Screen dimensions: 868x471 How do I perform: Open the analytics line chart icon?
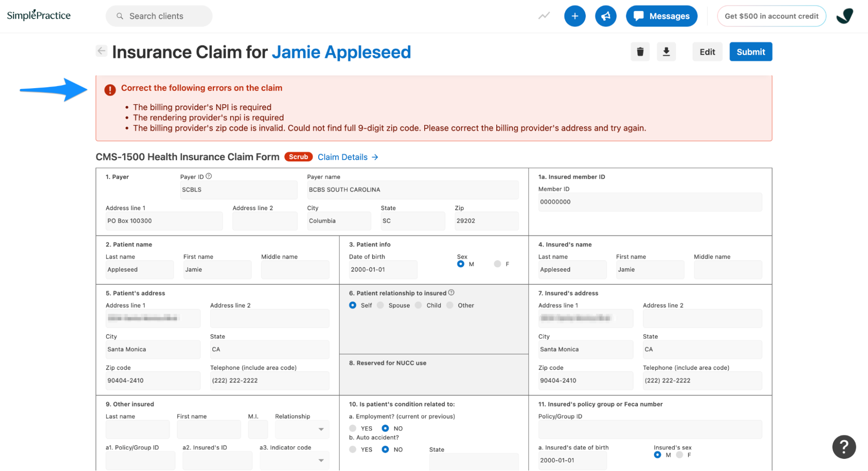[543, 16]
